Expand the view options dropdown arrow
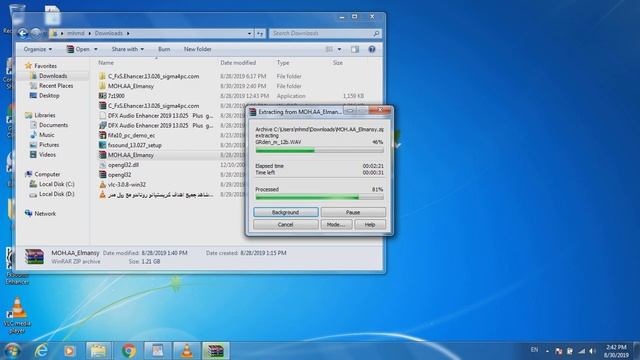The image size is (640, 360). tap(339, 49)
